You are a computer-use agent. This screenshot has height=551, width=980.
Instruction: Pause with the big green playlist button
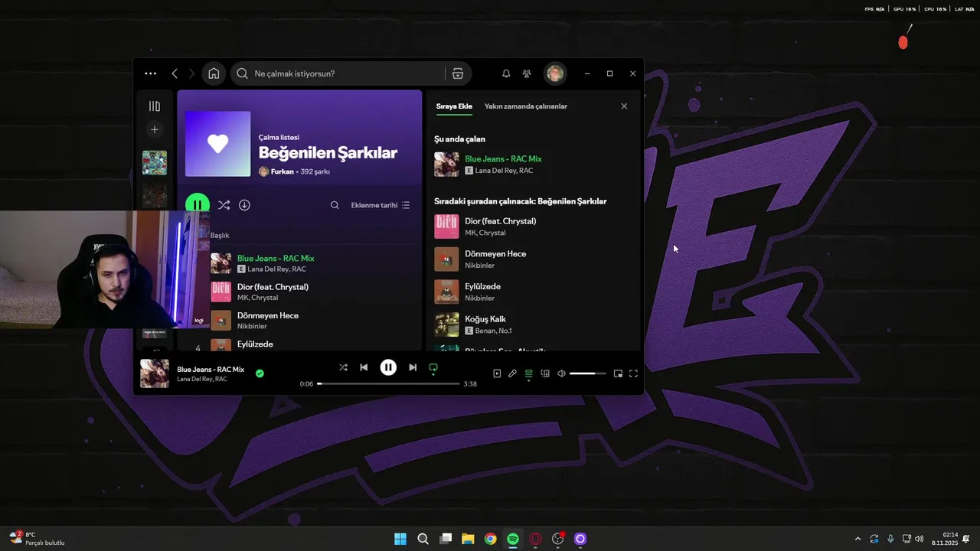(x=198, y=205)
